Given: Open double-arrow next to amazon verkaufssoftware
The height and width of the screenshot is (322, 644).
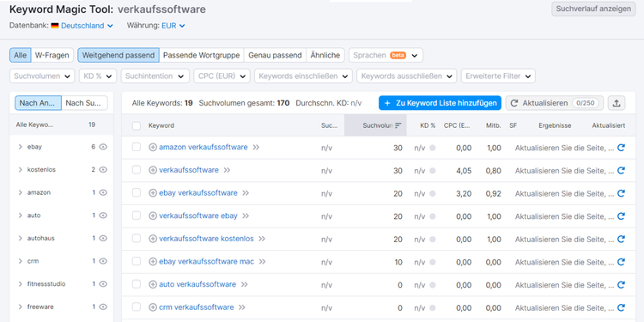Looking at the screenshot, I should (x=256, y=147).
